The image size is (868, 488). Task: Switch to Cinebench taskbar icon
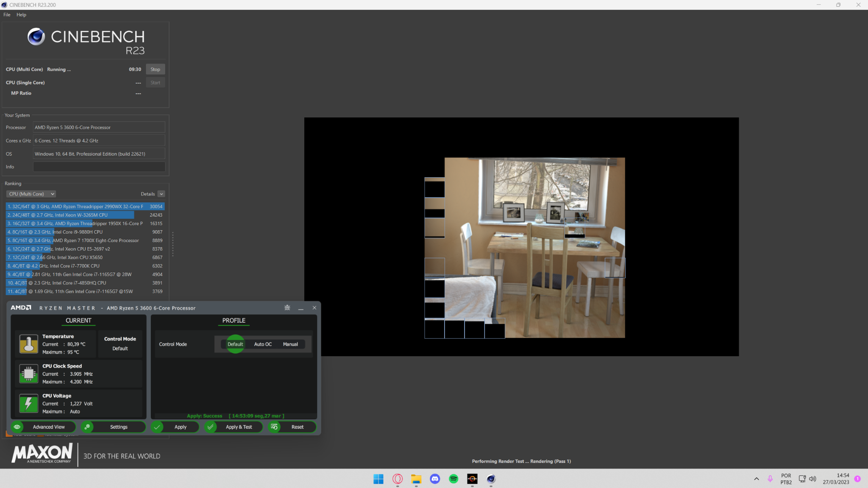pos(491,479)
